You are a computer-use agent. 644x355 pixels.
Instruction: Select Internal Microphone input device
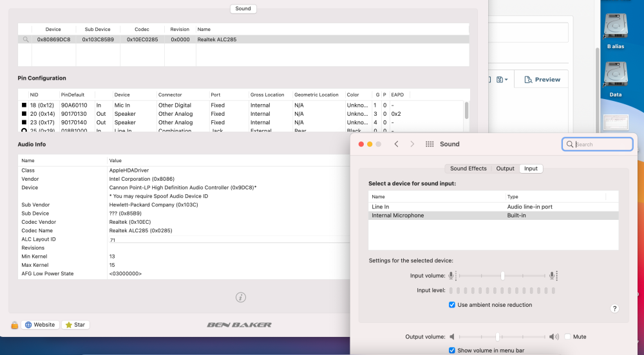[493, 215]
